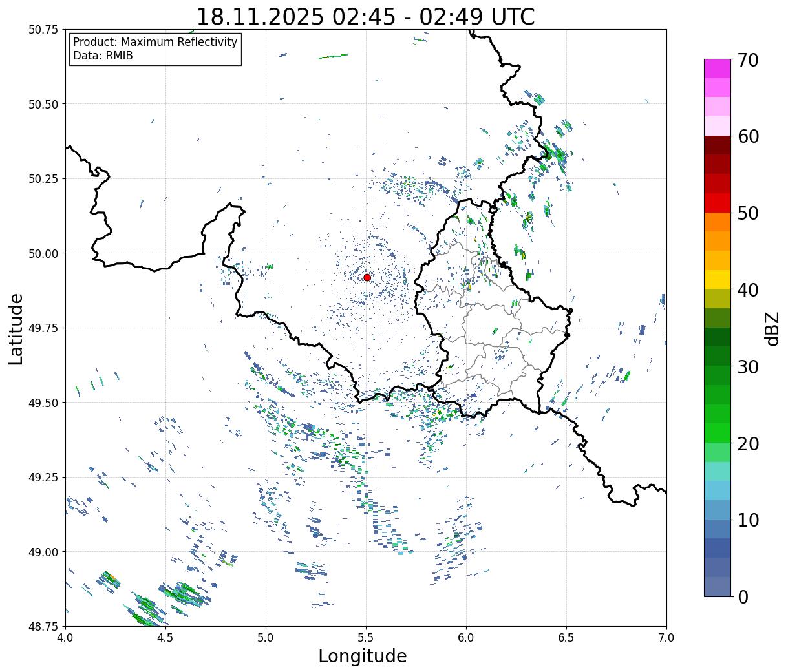This screenshot has height=672, width=788.
Task: Click the longitude tick label 4.0
Action: click(x=65, y=638)
